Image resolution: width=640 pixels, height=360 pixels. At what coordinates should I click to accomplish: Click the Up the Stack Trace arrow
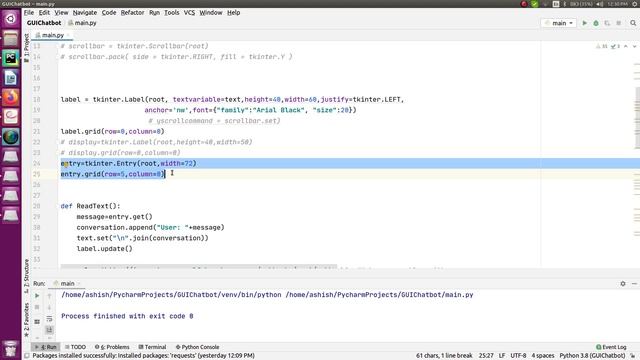[49, 296]
